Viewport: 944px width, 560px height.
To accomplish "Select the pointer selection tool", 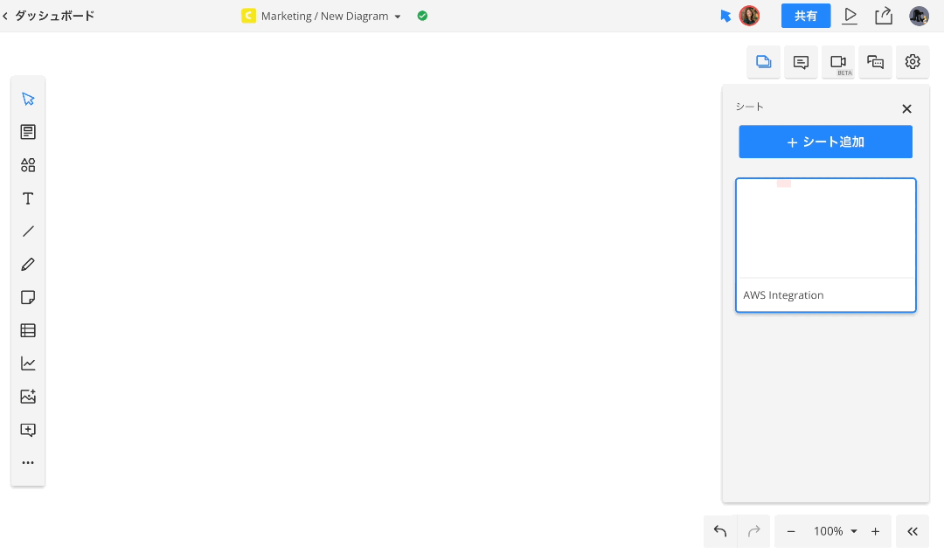I will click(28, 99).
